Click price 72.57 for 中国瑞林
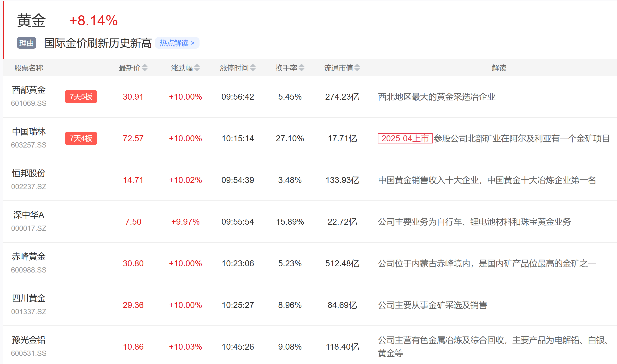The width and height of the screenshot is (617, 364). [x=133, y=139]
